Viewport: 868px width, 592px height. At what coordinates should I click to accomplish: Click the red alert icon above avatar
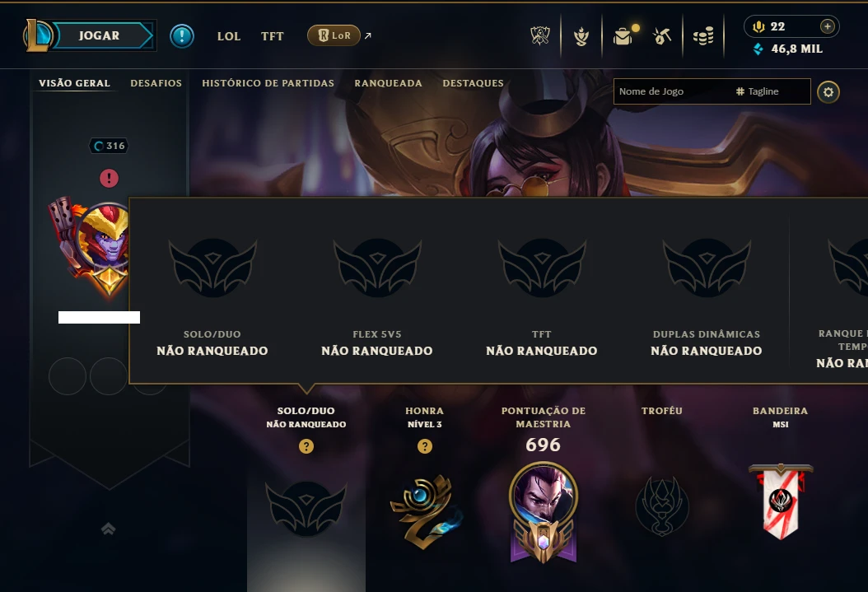(x=109, y=178)
